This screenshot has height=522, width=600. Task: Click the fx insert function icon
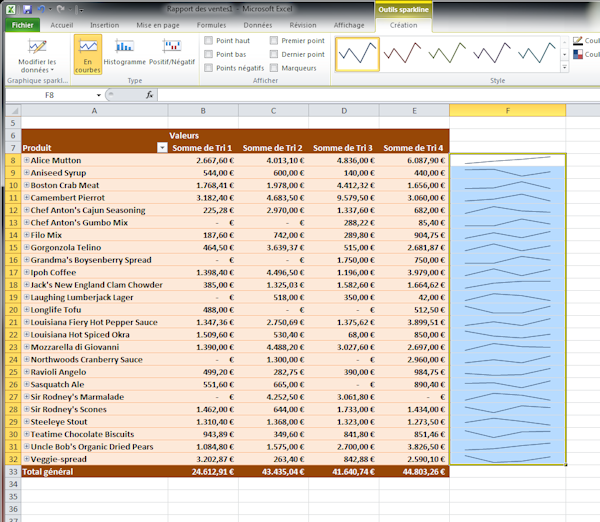point(150,95)
